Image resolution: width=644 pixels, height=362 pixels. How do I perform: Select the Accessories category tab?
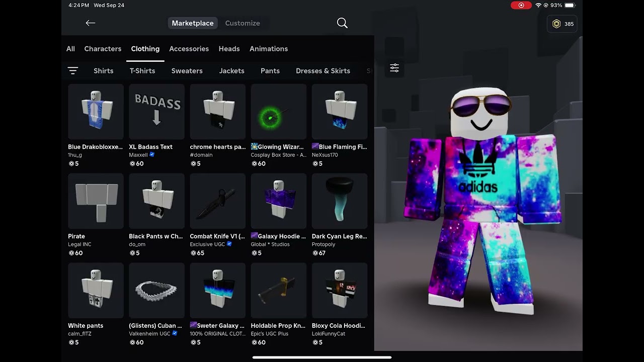[189, 49]
